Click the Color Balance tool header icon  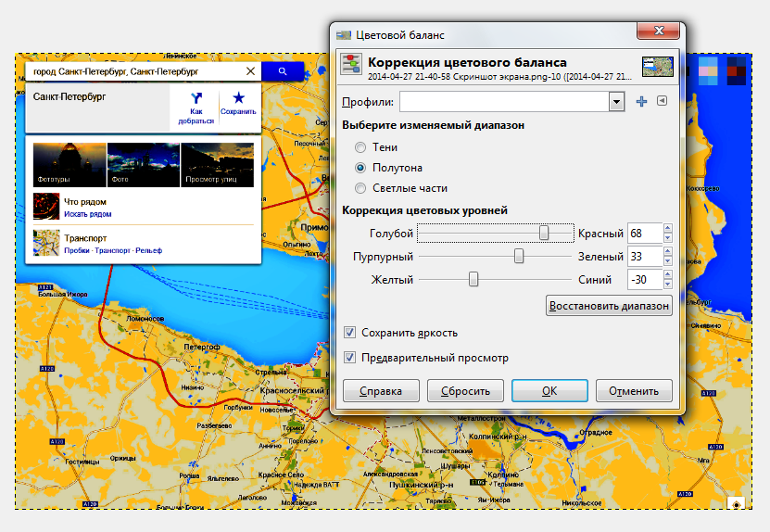tap(351, 65)
